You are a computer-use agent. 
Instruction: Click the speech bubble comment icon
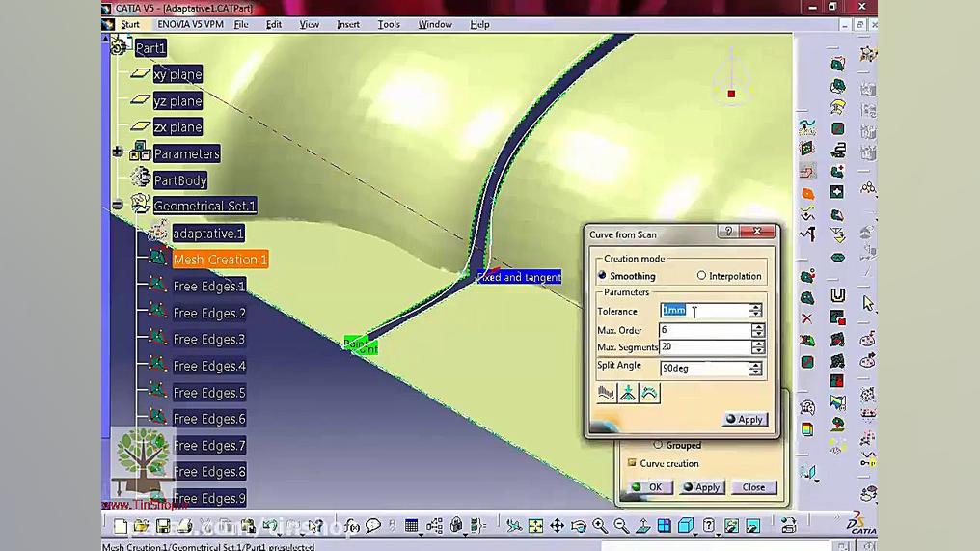(x=373, y=526)
